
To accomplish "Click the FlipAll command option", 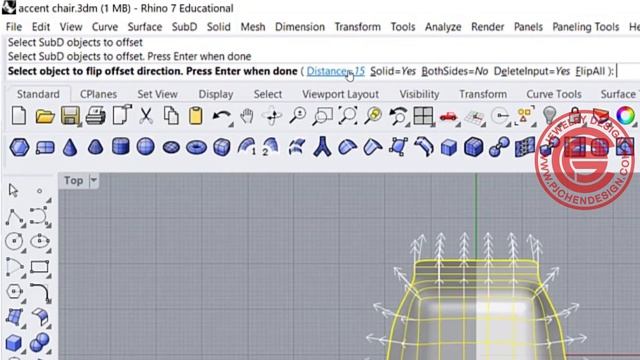I will click(x=590, y=71).
